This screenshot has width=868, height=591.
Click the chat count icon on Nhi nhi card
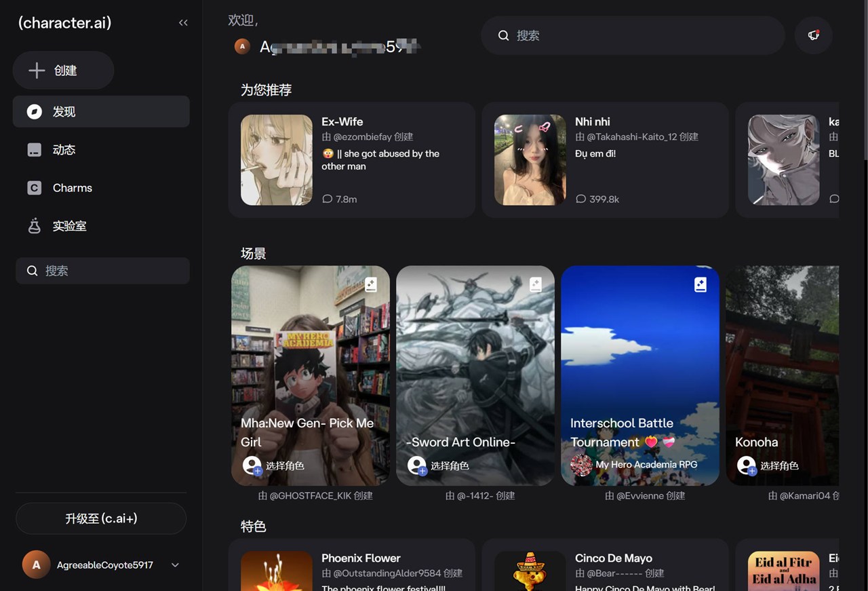click(x=580, y=199)
